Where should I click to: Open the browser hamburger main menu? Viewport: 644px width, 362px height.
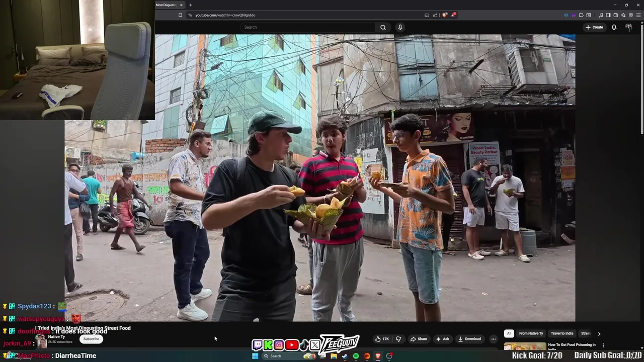(x=638, y=15)
